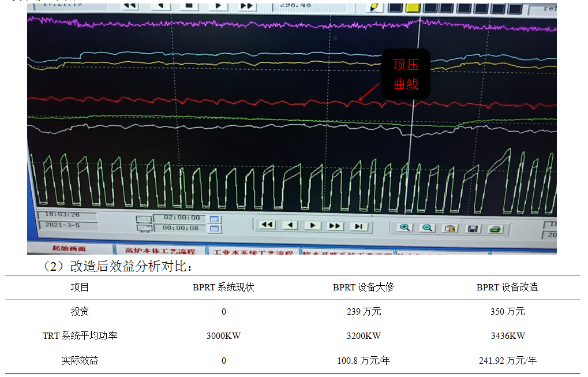
Task: Click the clipboard copy icon in trend toolbar
Action: (x=450, y=229)
